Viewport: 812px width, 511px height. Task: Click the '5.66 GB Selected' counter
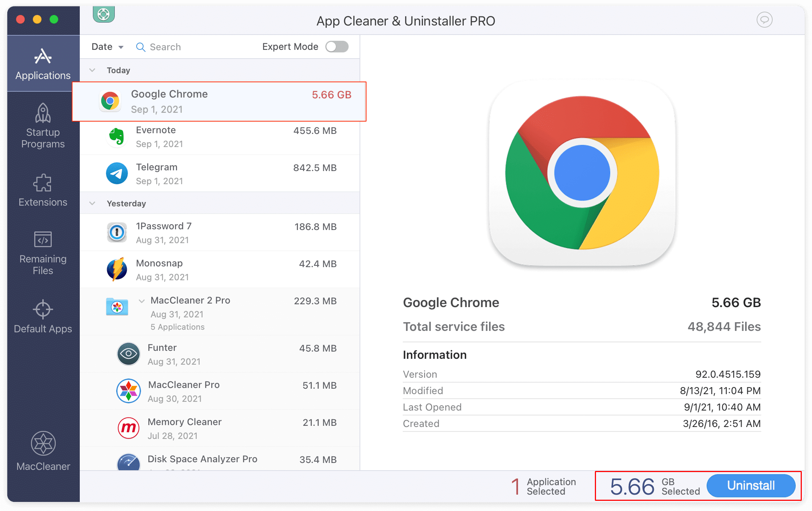coord(655,486)
